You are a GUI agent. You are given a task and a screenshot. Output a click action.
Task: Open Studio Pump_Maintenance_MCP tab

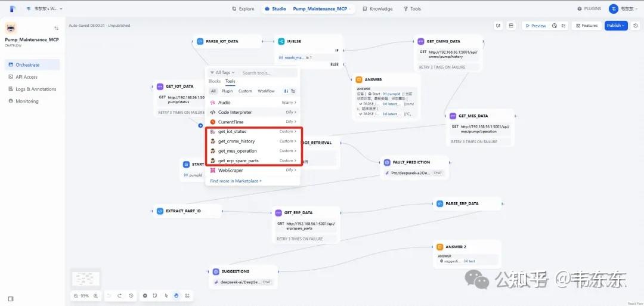click(x=309, y=8)
